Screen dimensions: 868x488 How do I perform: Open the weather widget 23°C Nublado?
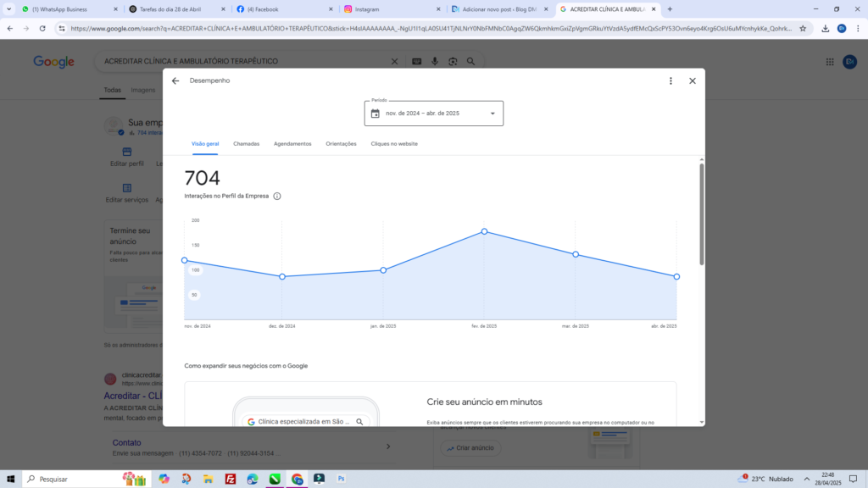pyautogui.click(x=765, y=480)
